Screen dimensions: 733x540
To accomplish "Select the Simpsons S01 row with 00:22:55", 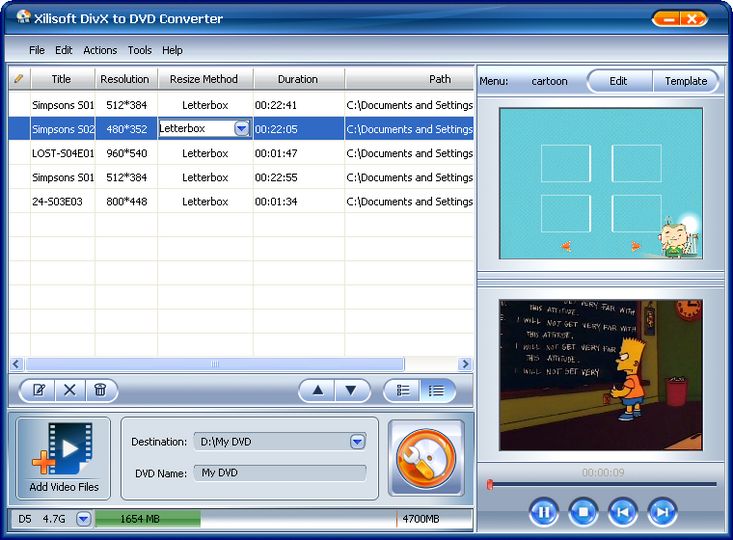I will [242, 178].
